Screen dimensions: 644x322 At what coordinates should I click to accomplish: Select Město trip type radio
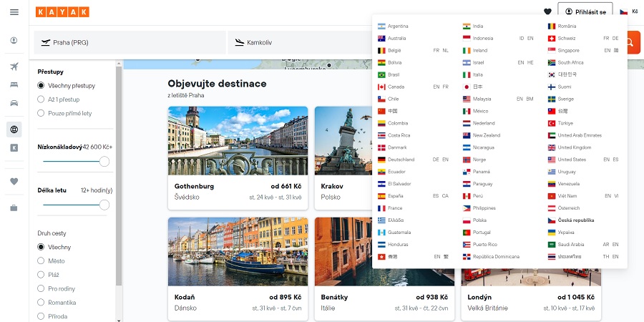click(41, 260)
